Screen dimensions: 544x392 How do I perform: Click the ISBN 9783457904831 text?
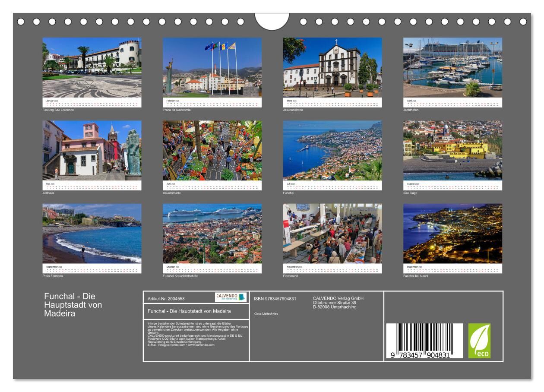[x=275, y=299]
